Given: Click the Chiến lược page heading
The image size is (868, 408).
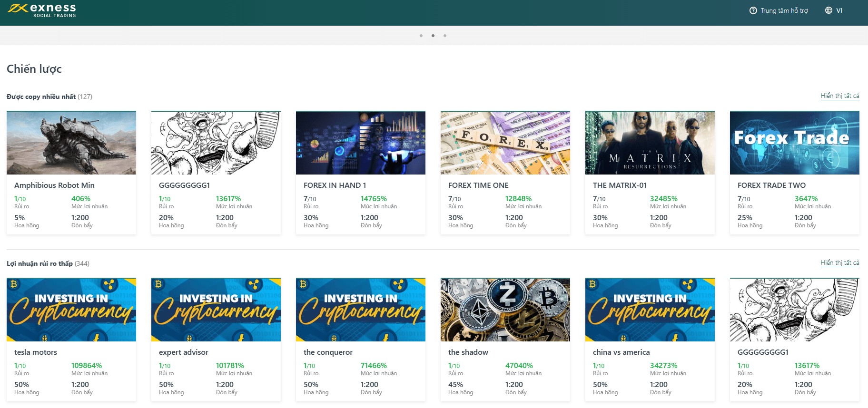Looking at the screenshot, I should click(34, 69).
